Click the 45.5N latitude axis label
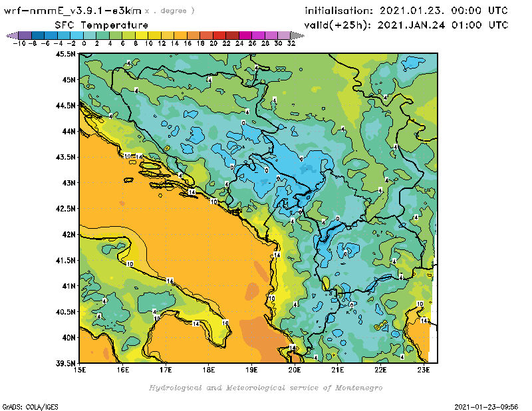The height and width of the screenshot is (411, 532). [65, 54]
